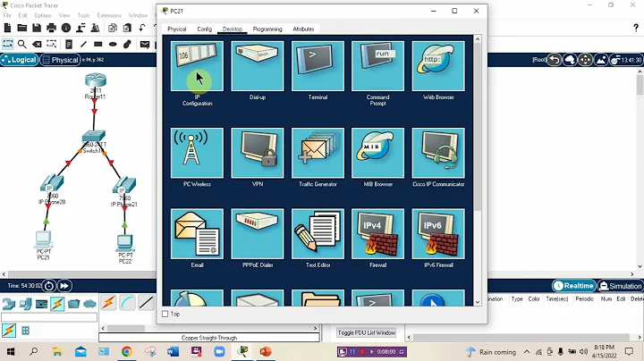Click the volume icon in system tray
Viewport: 644px width, 361px height.
pos(583,351)
